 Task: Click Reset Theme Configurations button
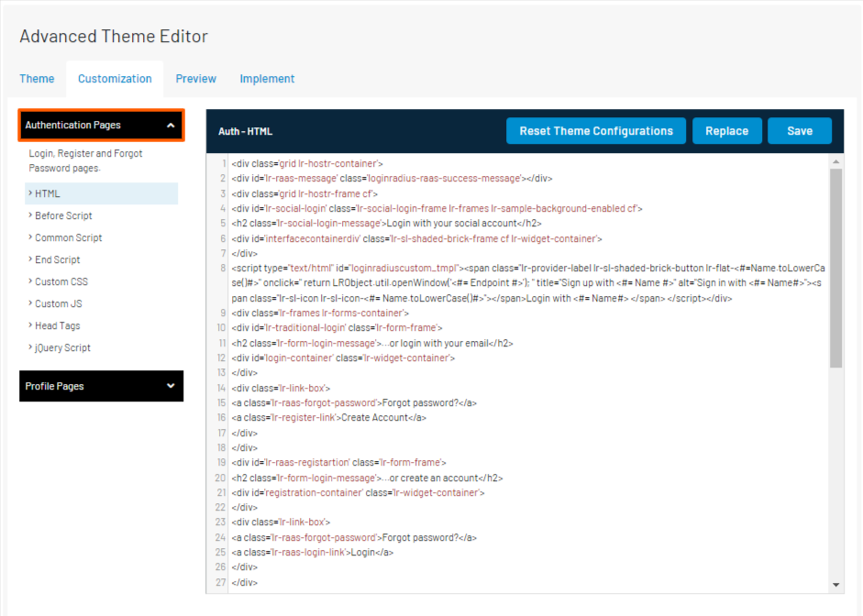pyautogui.click(x=596, y=131)
